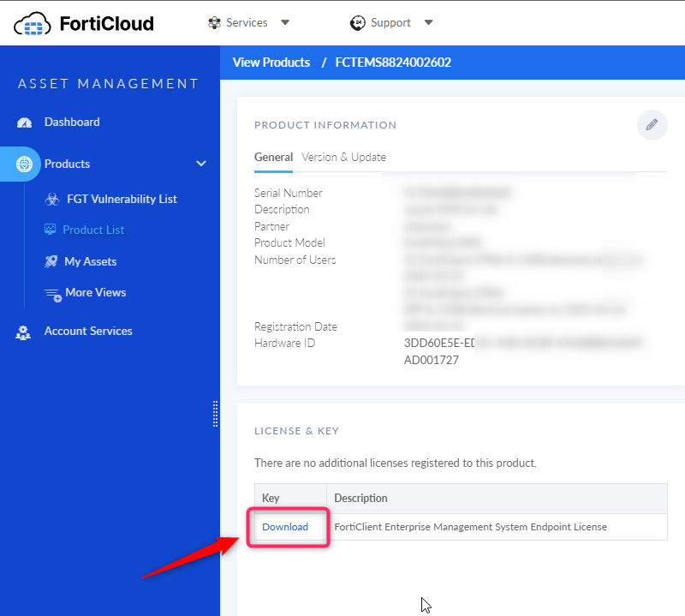Click the Account Services people icon
685x616 pixels.
point(24,332)
